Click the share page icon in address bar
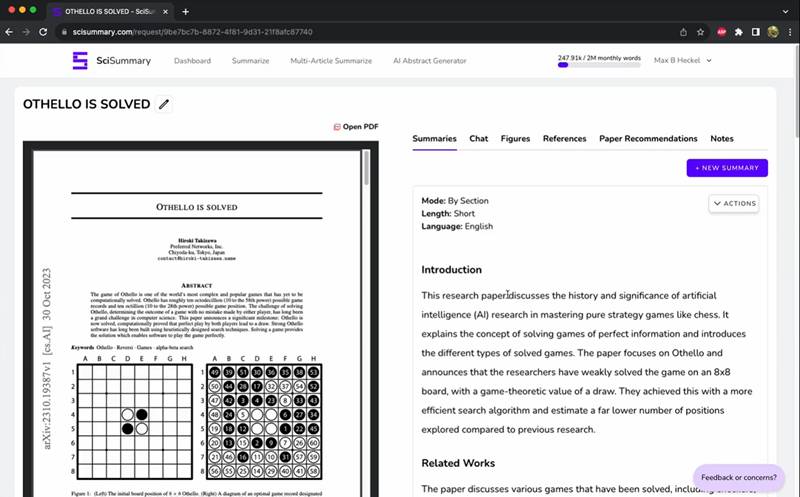The height and width of the screenshot is (497, 800). (683, 32)
